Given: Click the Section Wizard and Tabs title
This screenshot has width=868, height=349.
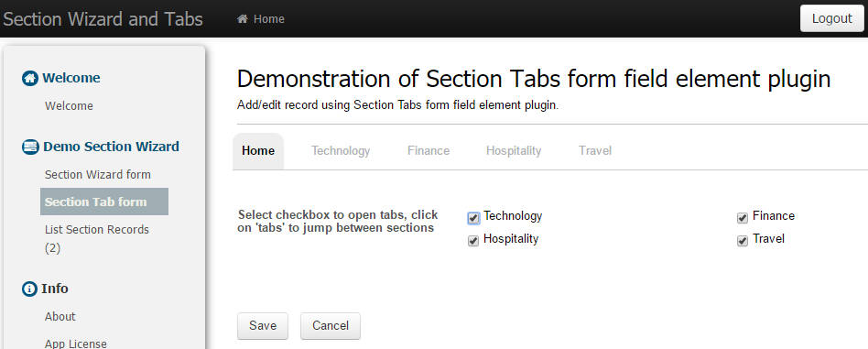Looking at the screenshot, I should [x=103, y=19].
